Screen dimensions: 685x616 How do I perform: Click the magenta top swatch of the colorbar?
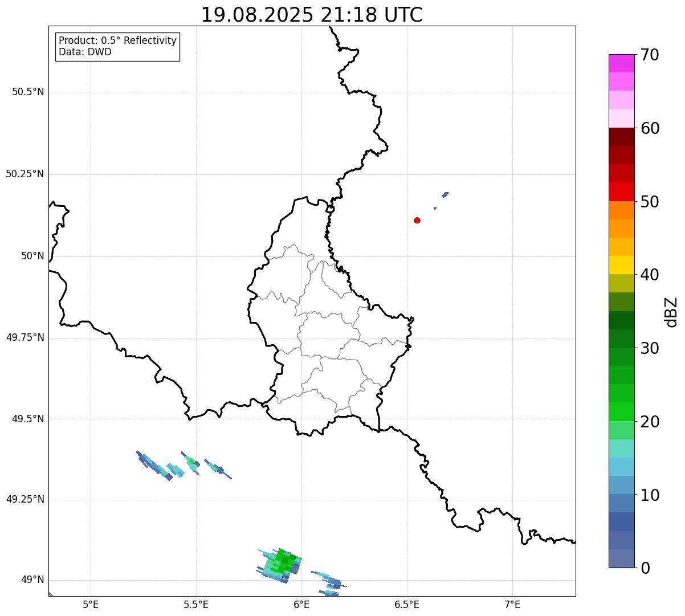point(621,63)
